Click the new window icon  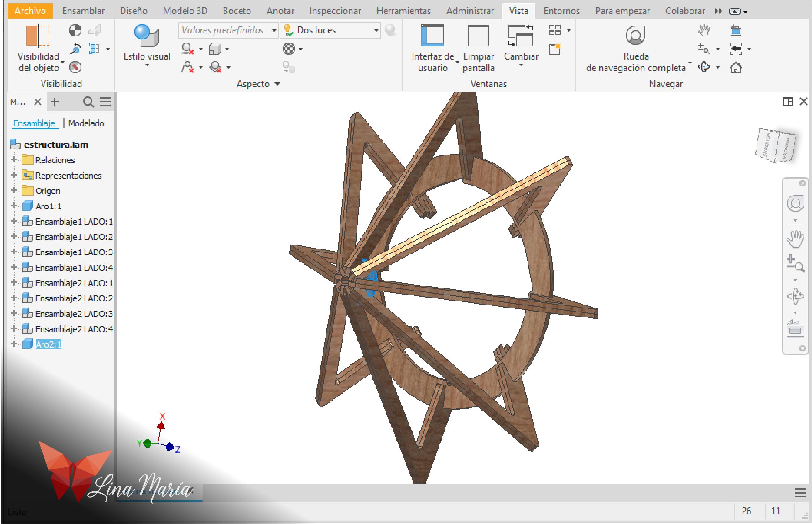(x=555, y=49)
